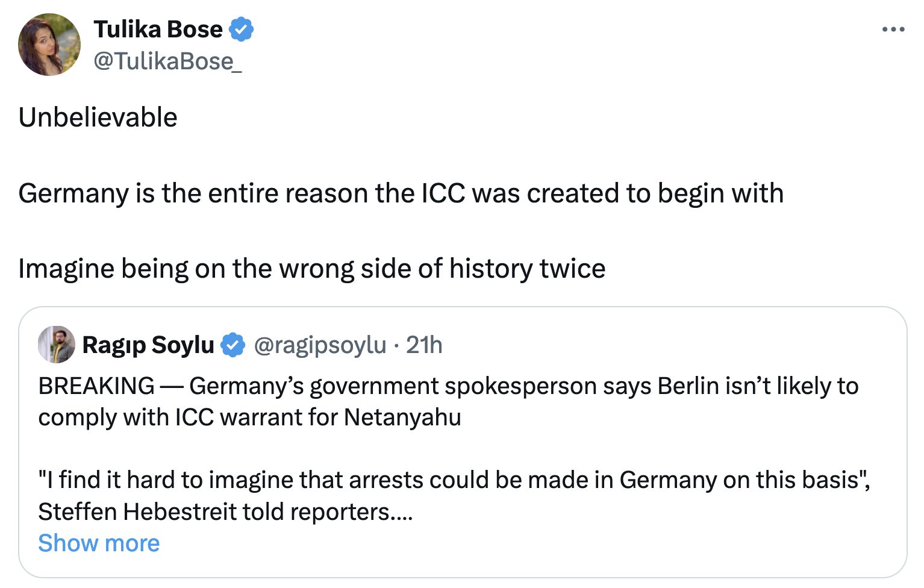Viewport: 924px width, 588px height.
Task: Click the word "Unbelievable" in the tweet
Action: coord(98,117)
